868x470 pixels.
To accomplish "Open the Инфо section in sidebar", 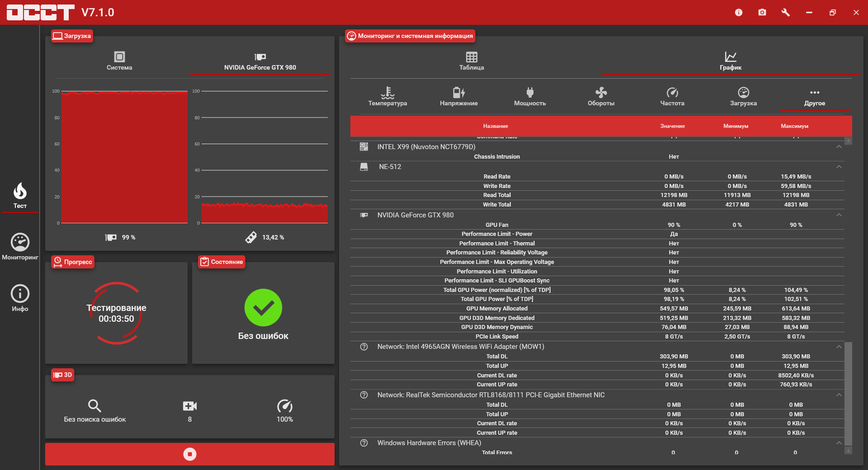I will [x=20, y=298].
